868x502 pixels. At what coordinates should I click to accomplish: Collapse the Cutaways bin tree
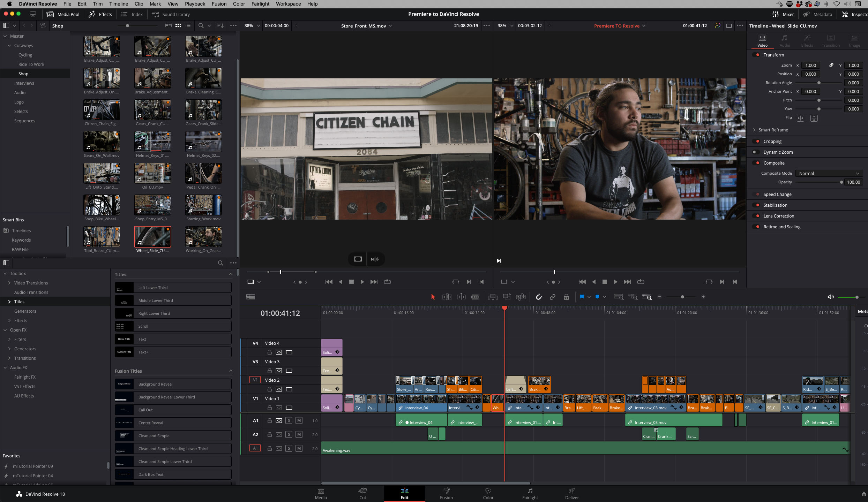coord(9,45)
